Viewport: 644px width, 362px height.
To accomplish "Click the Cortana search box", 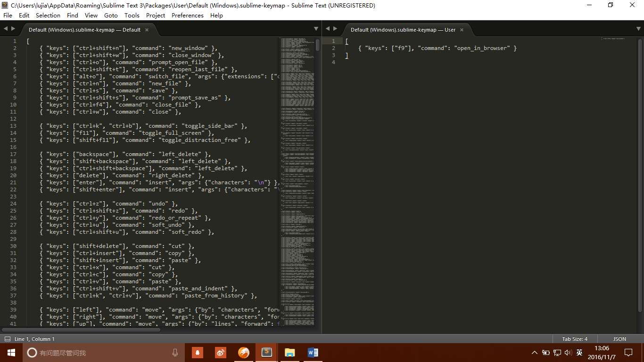I will point(104,353).
